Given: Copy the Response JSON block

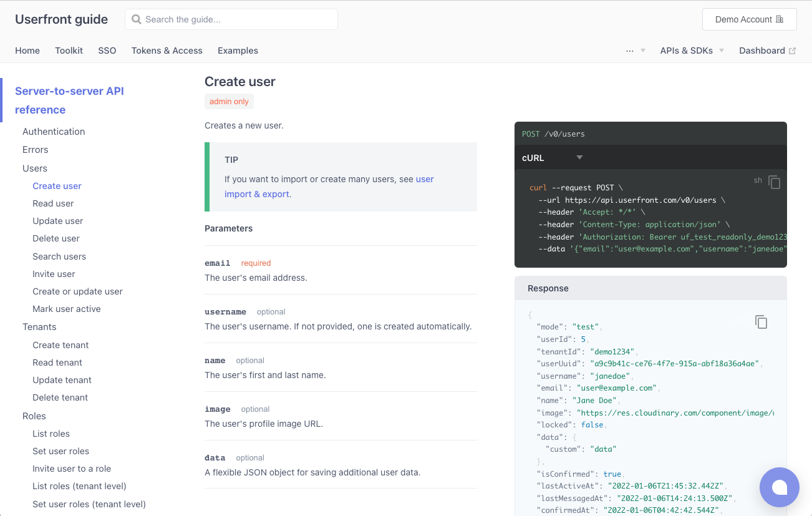Looking at the screenshot, I should (761, 321).
